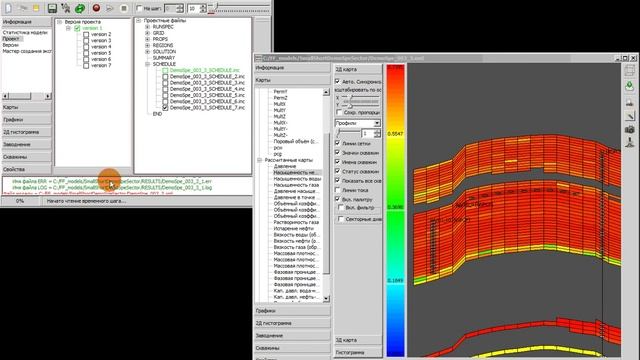
Task: Collapse 'Версии проекта' root node
Action: [60, 22]
